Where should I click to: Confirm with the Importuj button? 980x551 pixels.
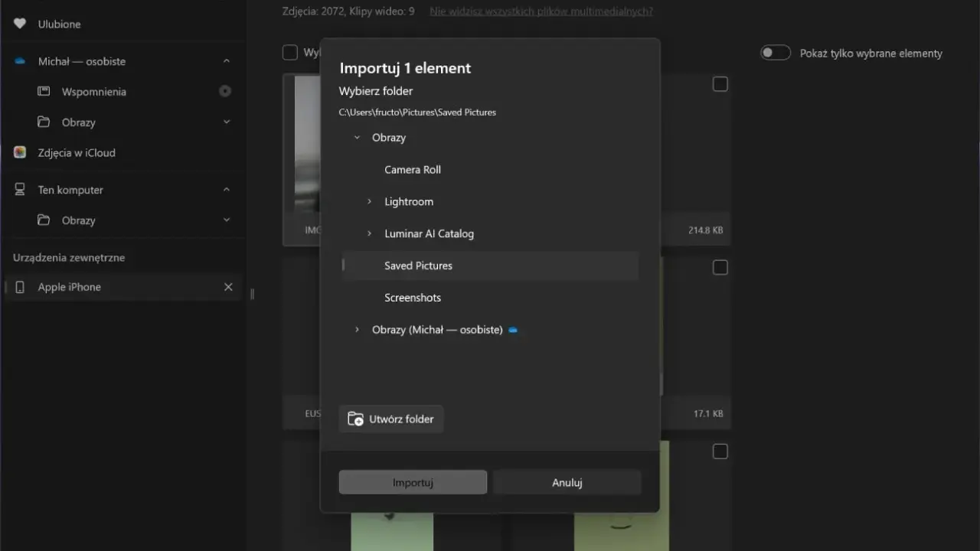[x=413, y=482]
